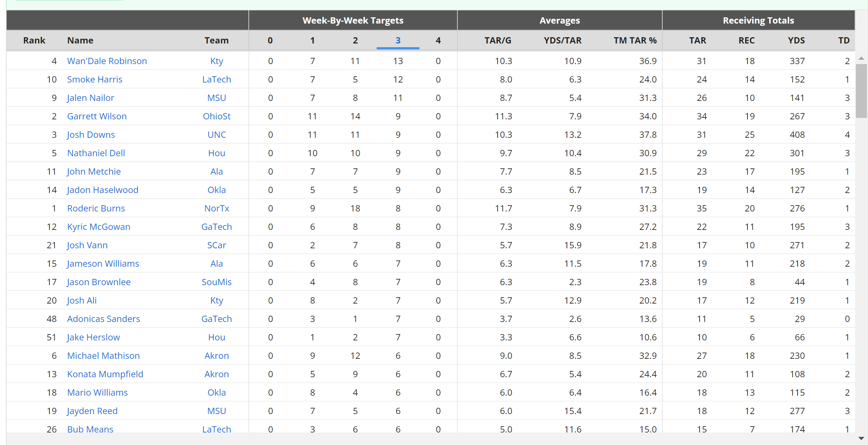The image size is (868, 445).
Task: Open John Metchie player link
Action: (x=94, y=171)
